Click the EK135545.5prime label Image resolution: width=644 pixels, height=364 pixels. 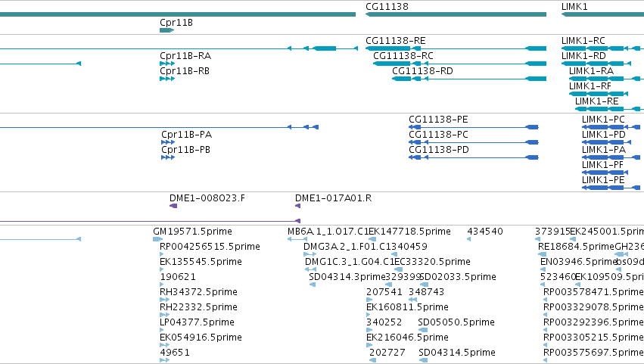click(201, 262)
